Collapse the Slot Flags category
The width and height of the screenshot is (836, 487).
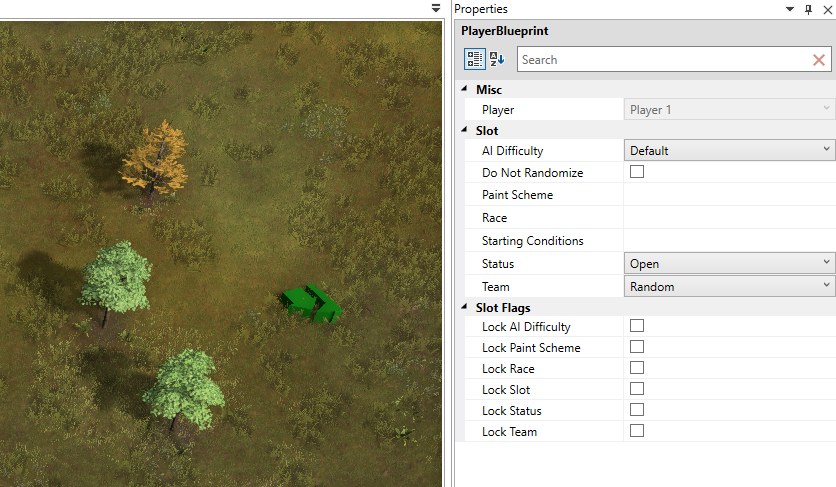click(x=464, y=307)
